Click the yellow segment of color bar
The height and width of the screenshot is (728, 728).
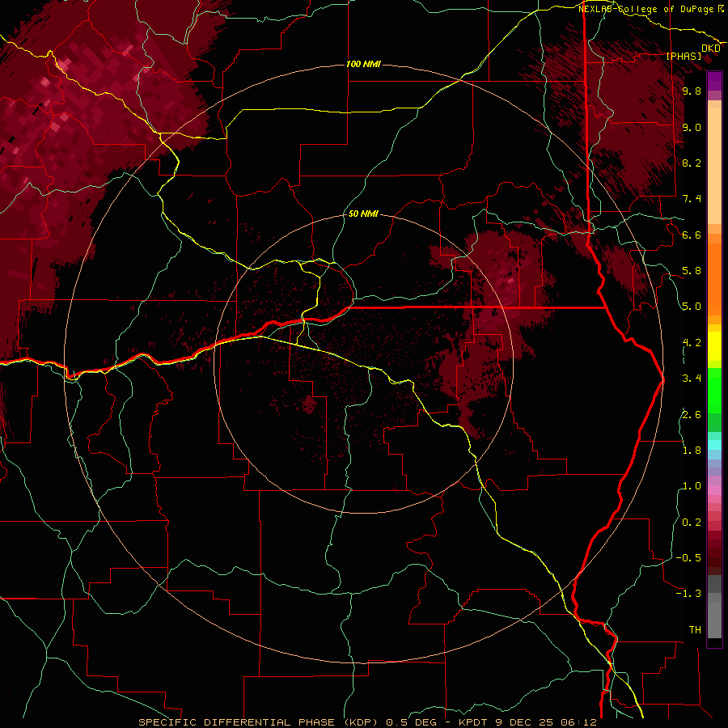point(714,346)
